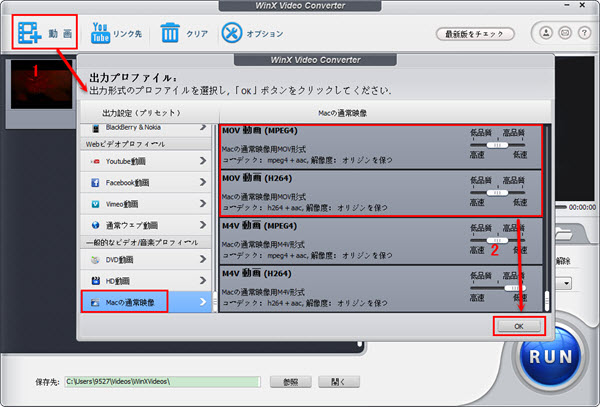Click the 保存先 output path field
The image size is (600, 407).
pos(163,381)
